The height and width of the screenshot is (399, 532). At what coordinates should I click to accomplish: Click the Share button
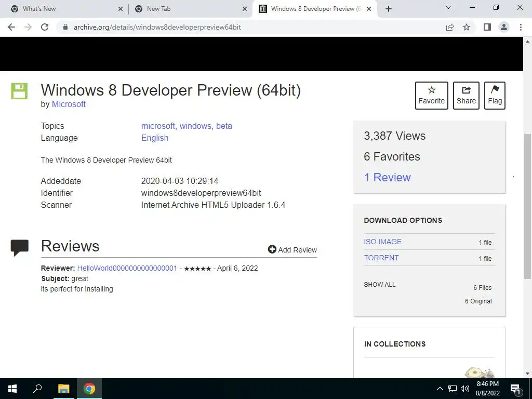point(466,96)
